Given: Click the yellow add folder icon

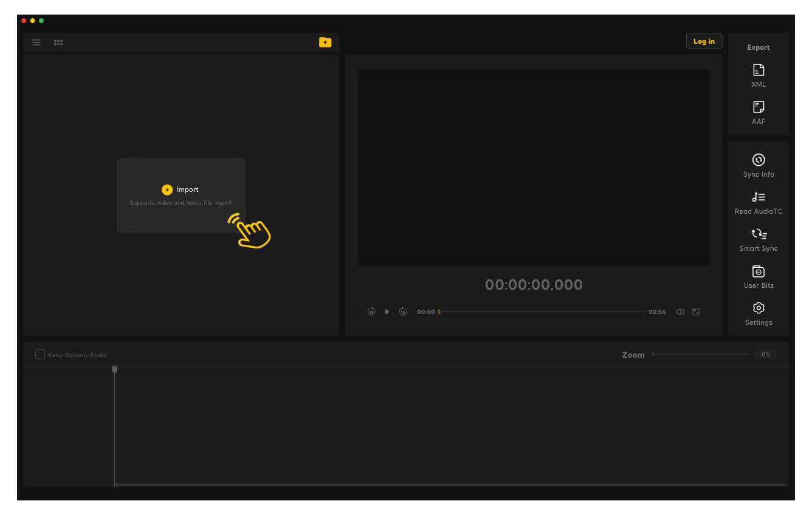Looking at the screenshot, I should click(325, 42).
